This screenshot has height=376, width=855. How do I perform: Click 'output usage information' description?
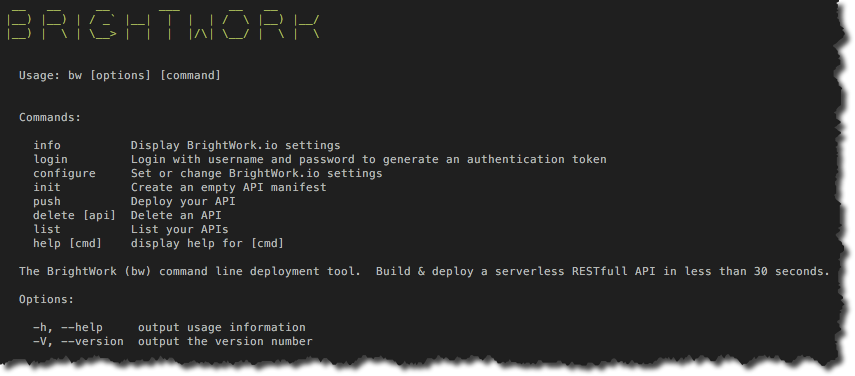[221, 328]
